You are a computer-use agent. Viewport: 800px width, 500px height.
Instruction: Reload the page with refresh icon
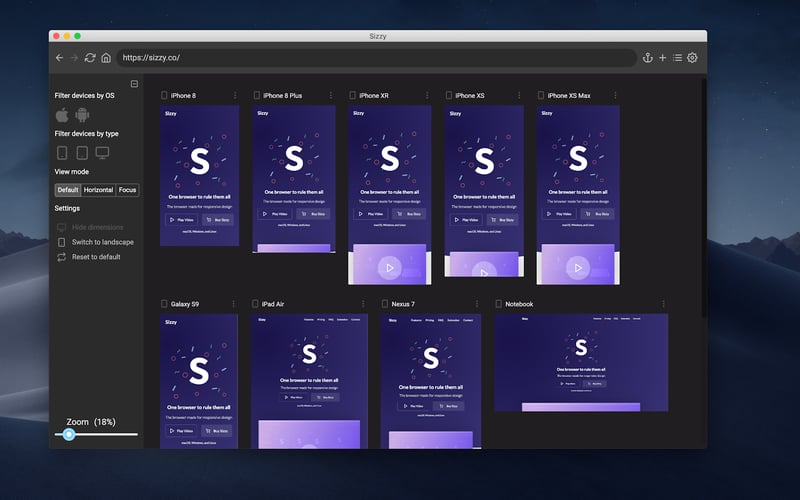[x=90, y=58]
